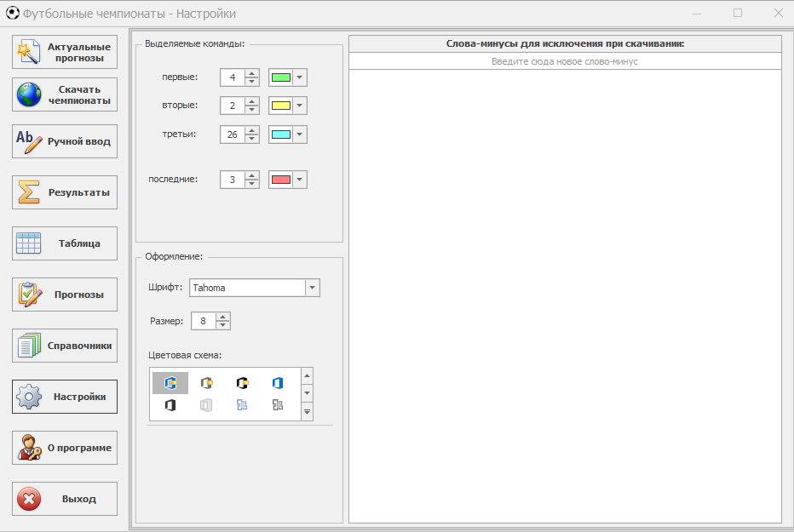Increase the последние team count
Viewport: 794px width, 532px height.
tap(251, 175)
